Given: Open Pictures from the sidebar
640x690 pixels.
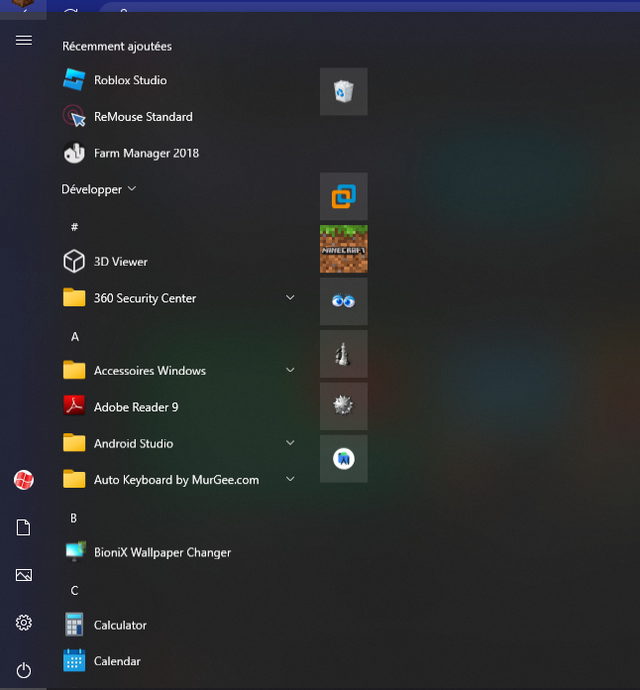Looking at the screenshot, I should pos(24,575).
